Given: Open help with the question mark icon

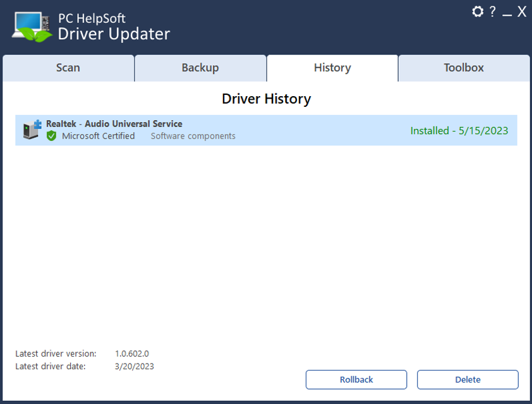Looking at the screenshot, I should point(492,11).
